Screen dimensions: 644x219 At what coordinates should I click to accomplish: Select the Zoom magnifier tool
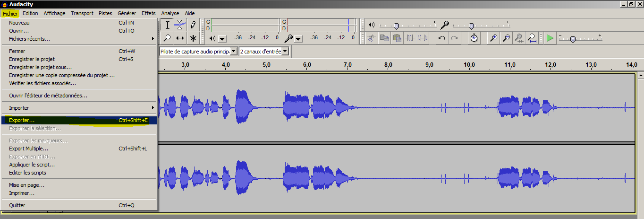click(167, 38)
